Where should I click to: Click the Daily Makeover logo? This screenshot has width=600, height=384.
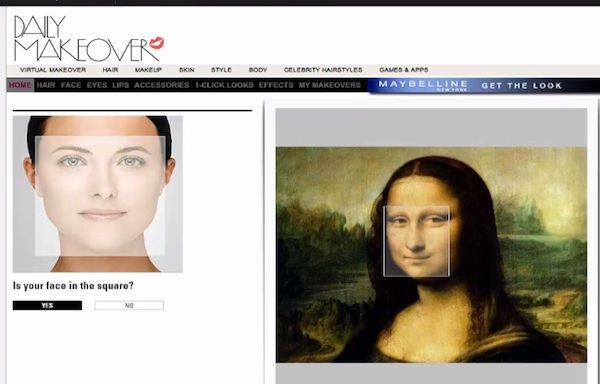(89, 38)
